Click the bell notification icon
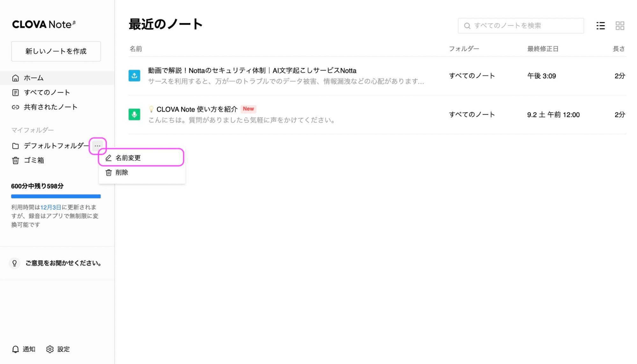The image size is (637, 364). coord(15,349)
